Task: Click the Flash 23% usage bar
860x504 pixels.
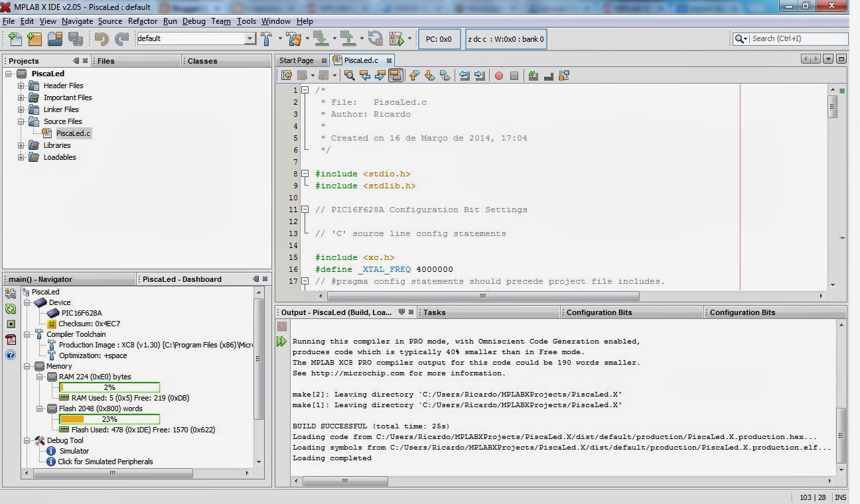Action: pyautogui.click(x=109, y=419)
